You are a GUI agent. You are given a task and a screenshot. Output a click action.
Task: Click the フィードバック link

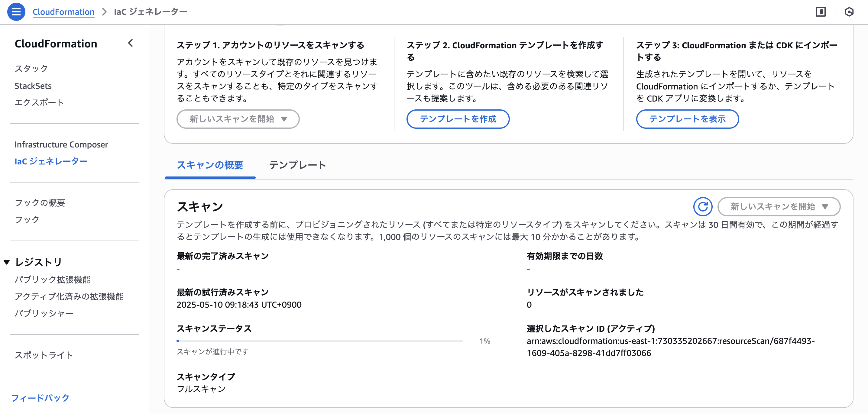point(40,398)
